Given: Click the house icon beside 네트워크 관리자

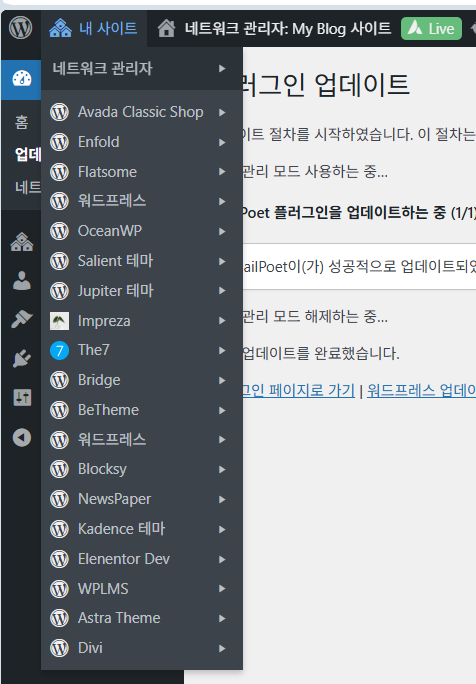Looking at the screenshot, I should 166,29.
